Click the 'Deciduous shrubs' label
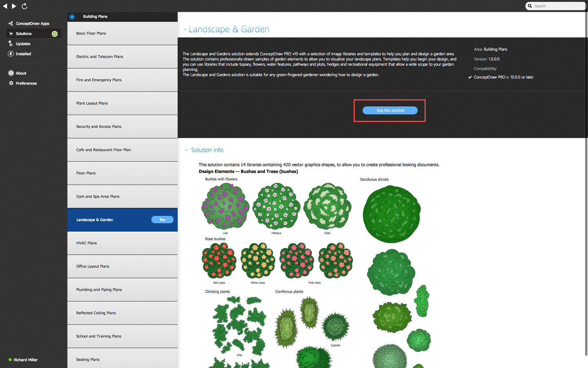 [374, 179]
